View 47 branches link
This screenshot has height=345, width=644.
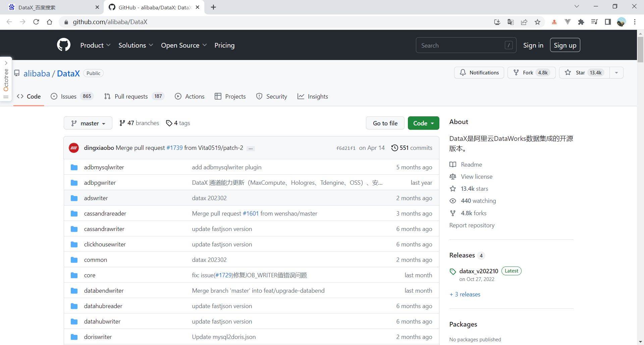[139, 123]
